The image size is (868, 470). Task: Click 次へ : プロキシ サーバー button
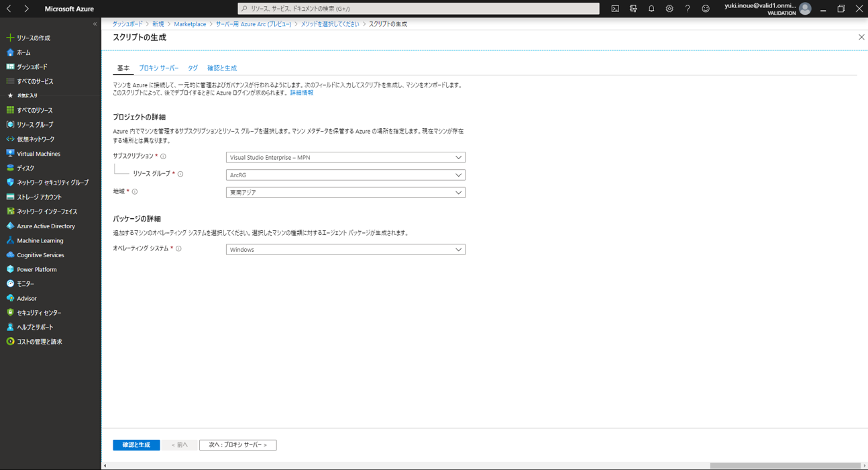point(238,445)
